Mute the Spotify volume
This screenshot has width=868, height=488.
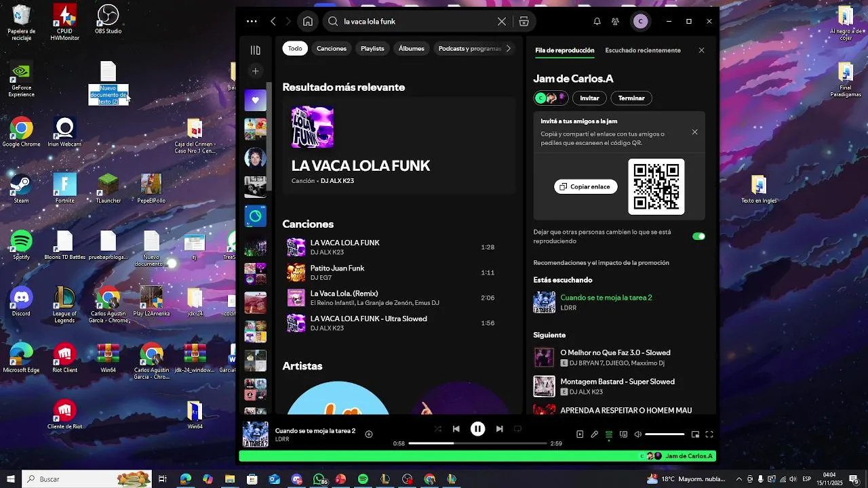[x=638, y=434]
